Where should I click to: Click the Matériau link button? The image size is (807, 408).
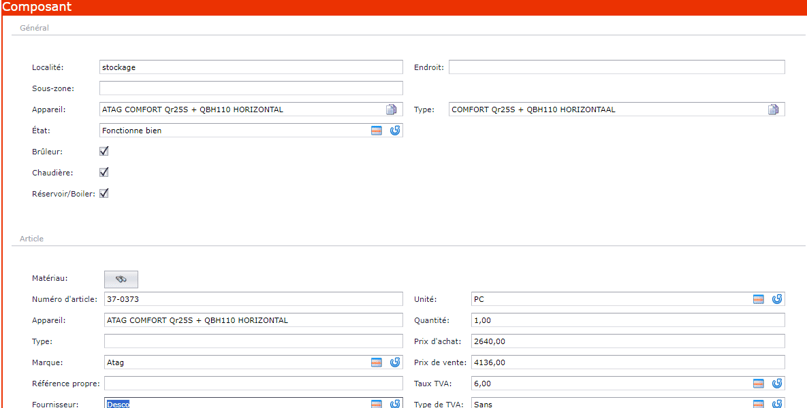coord(121,279)
